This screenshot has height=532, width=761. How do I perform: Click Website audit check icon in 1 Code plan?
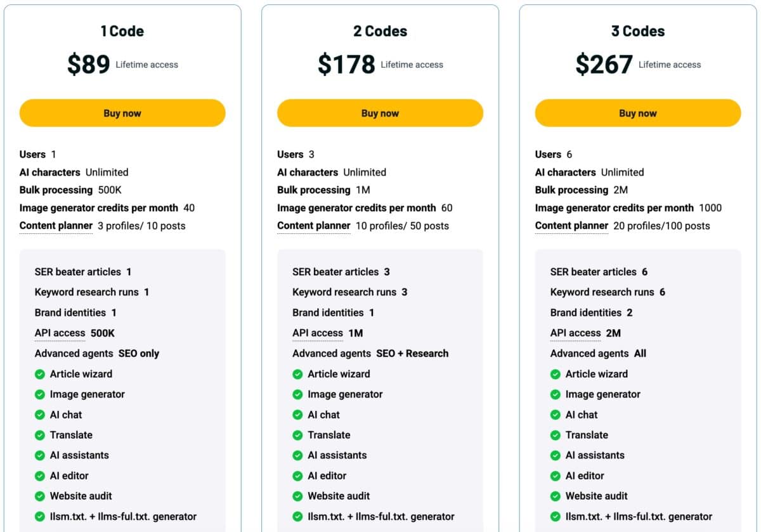tap(40, 496)
